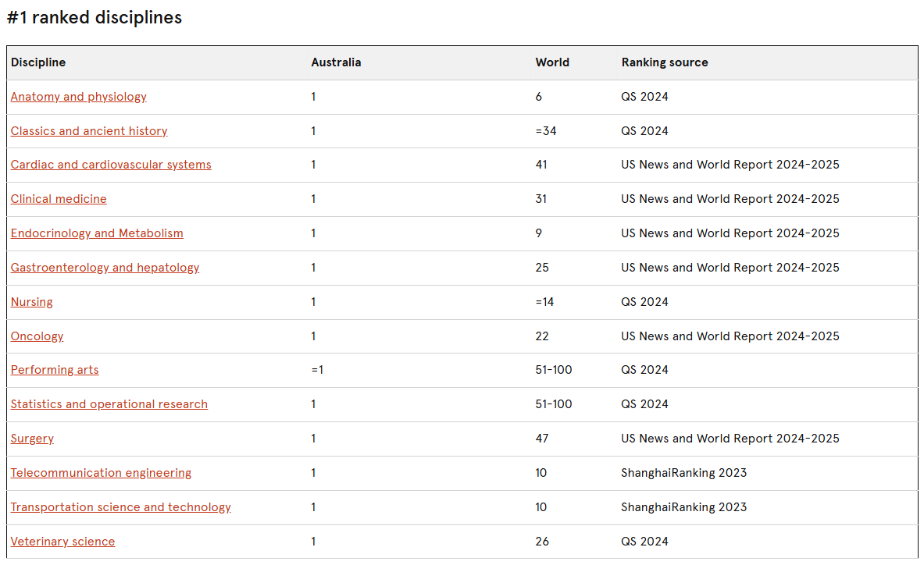Select US News source in Gastroenterology row

[x=730, y=268]
